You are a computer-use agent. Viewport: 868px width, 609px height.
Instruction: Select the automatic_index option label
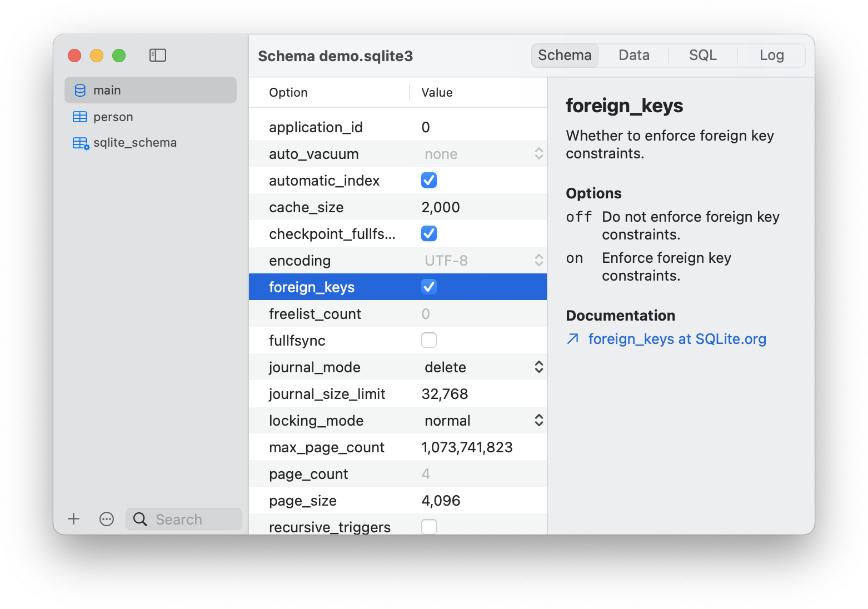325,181
